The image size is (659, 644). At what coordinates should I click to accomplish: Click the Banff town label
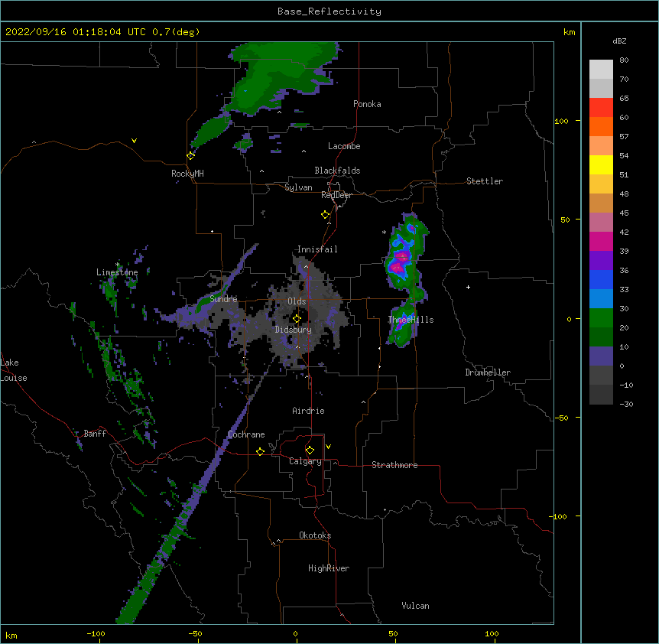(x=95, y=434)
